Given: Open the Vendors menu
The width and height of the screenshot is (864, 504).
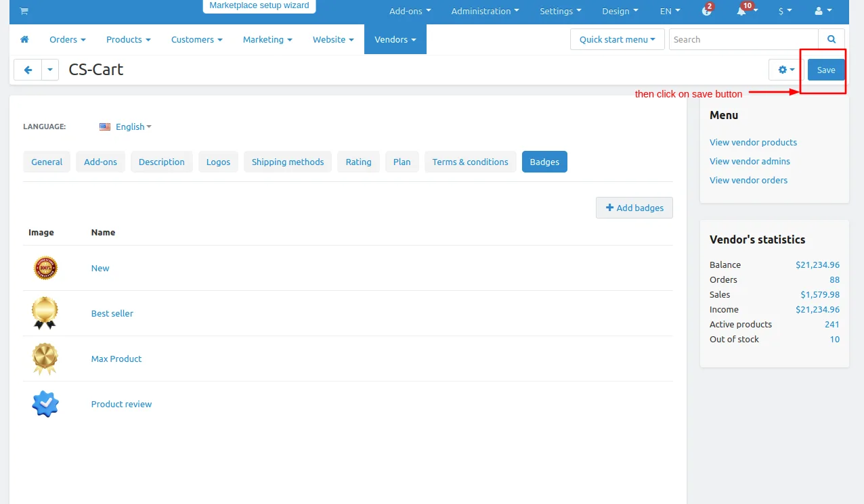Looking at the screenshot, I should pyautogui.click(x=395, y=39).
